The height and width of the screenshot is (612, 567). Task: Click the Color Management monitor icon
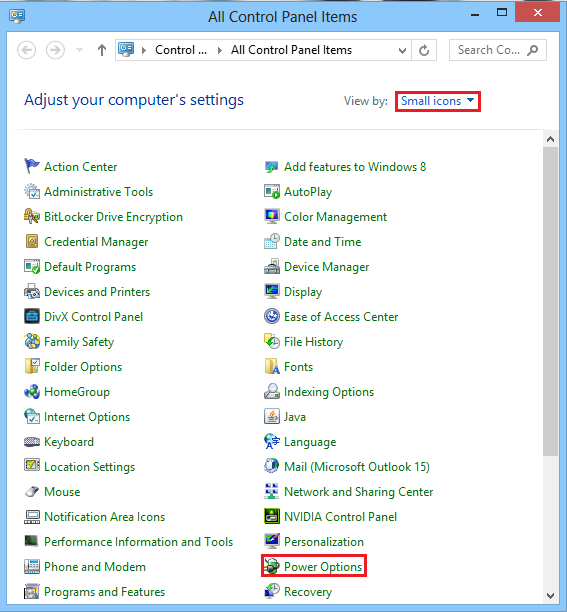coord(272,216)
